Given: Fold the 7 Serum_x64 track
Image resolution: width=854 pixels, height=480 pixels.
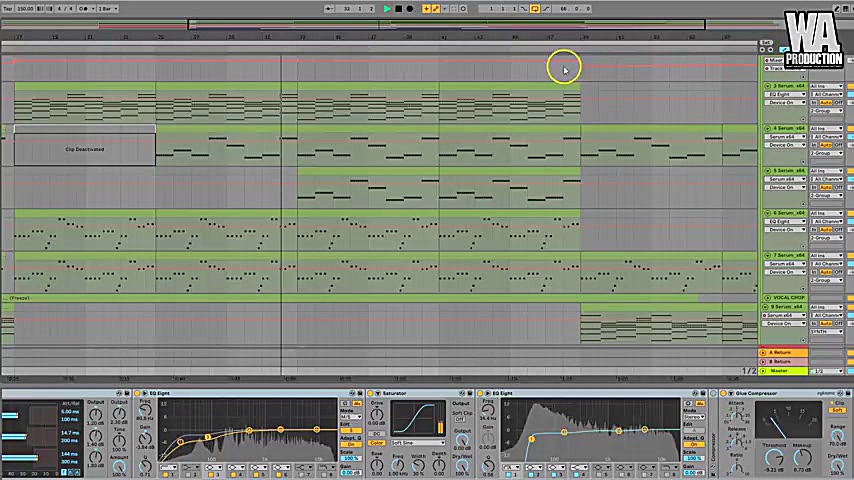Looking at the screenshot, I should coord(767,256).
